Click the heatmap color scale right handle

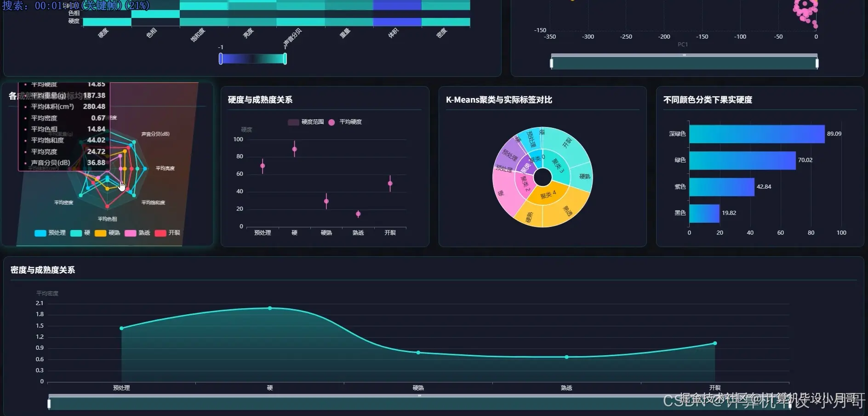[285, 58]
